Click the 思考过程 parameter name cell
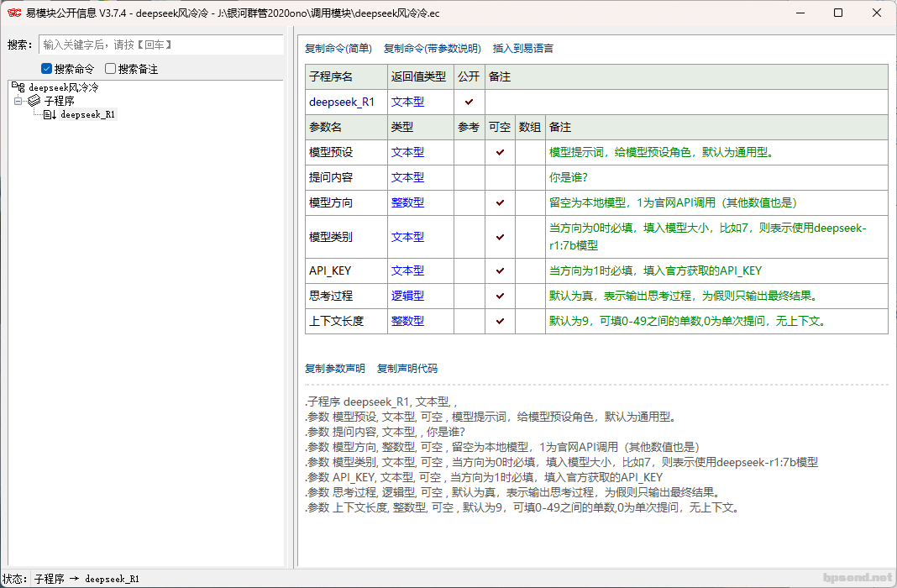Image resolution: width=897 pixels, height=588 pixels. [346, 296]
